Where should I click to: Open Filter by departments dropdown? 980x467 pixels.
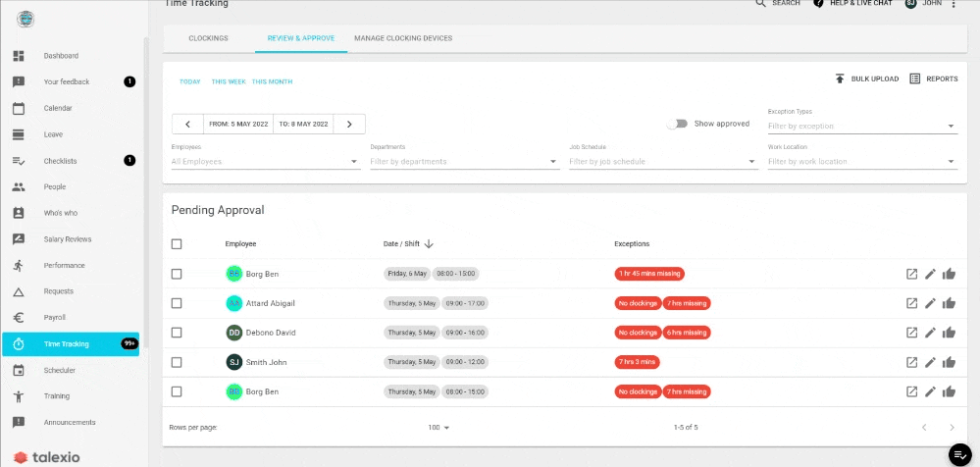pos(464,161)
